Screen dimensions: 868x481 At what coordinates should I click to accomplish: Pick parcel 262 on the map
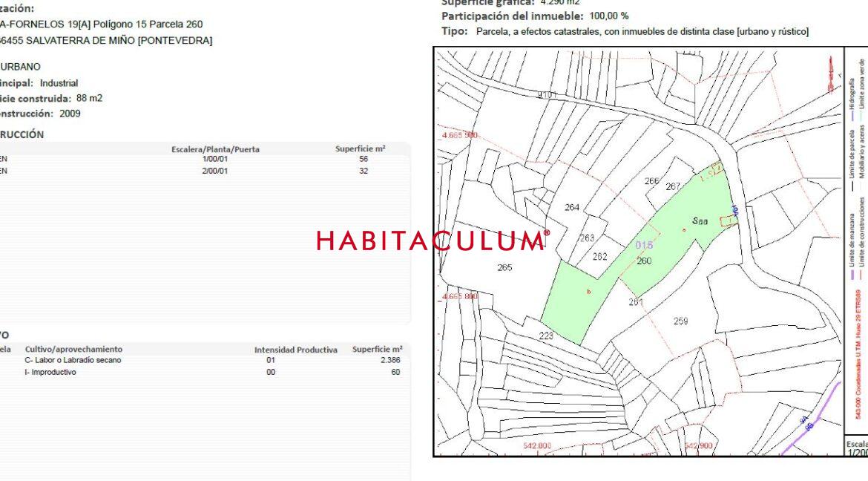tap(599, 257)
